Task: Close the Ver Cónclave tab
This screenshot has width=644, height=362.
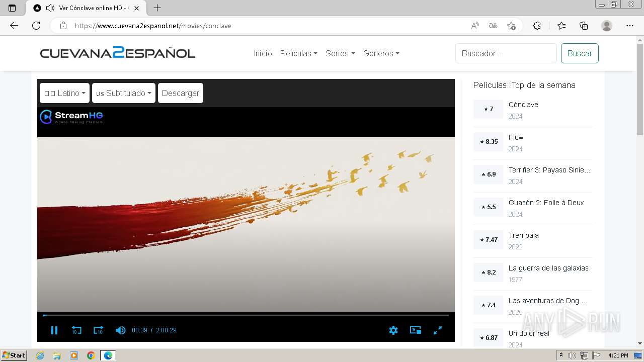Action: click(x=136, y=8)
